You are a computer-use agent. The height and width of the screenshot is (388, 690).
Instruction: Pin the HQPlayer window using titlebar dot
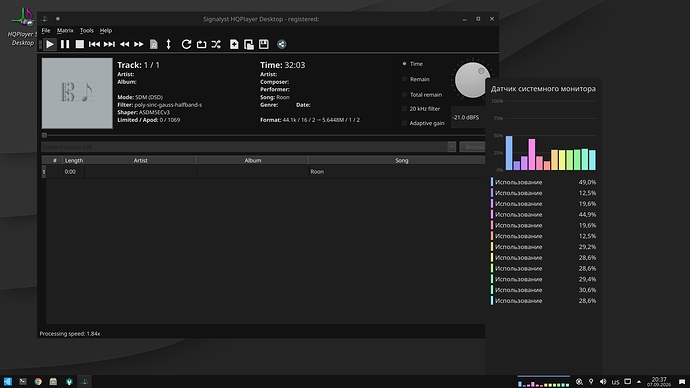click(58, 19)
